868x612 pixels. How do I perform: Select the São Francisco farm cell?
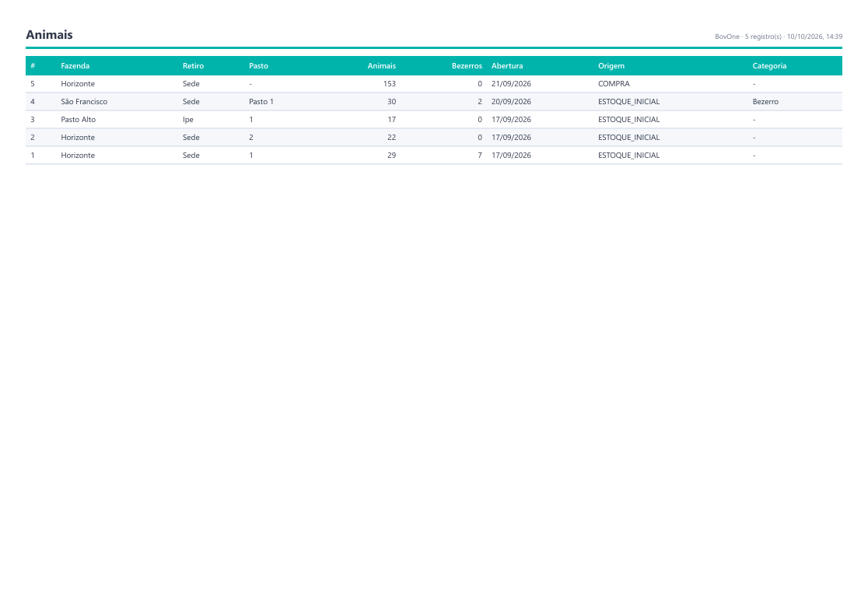[x=84, y=102]
